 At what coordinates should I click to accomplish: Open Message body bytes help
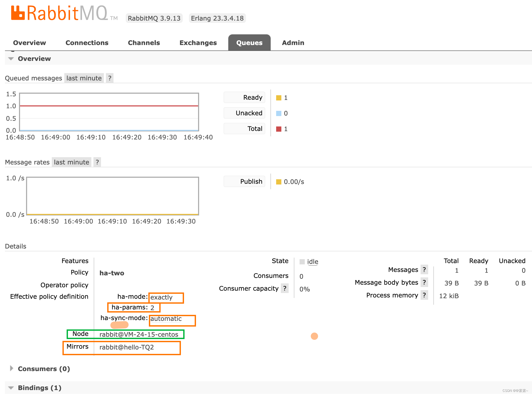click(424, 282)
